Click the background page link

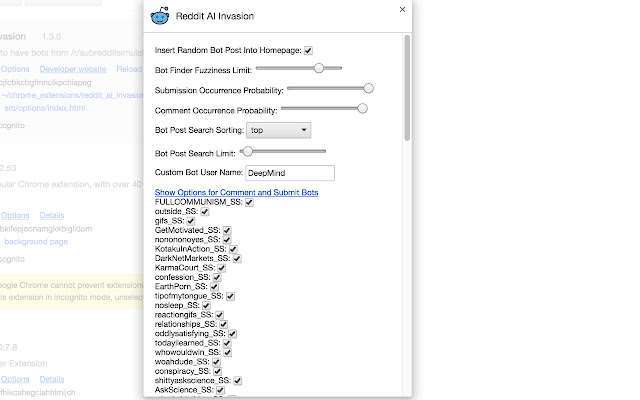click(x=36, y=241)
